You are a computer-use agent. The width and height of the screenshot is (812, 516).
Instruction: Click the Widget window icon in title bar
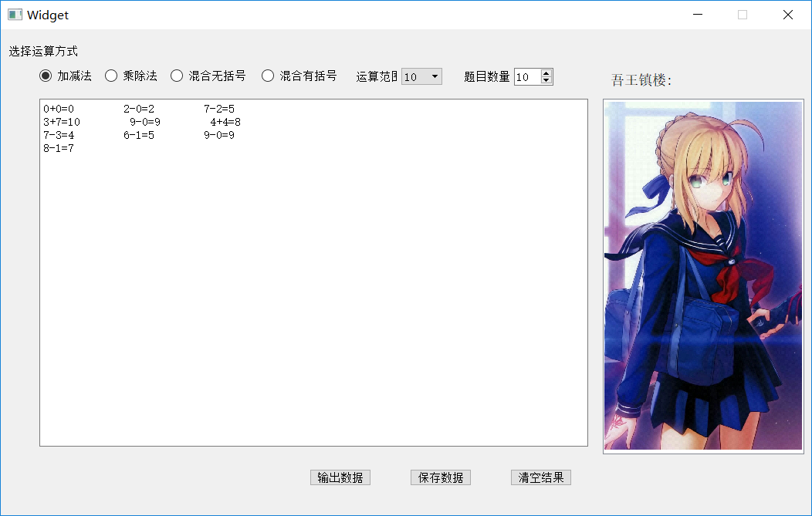tap(15, 15)
